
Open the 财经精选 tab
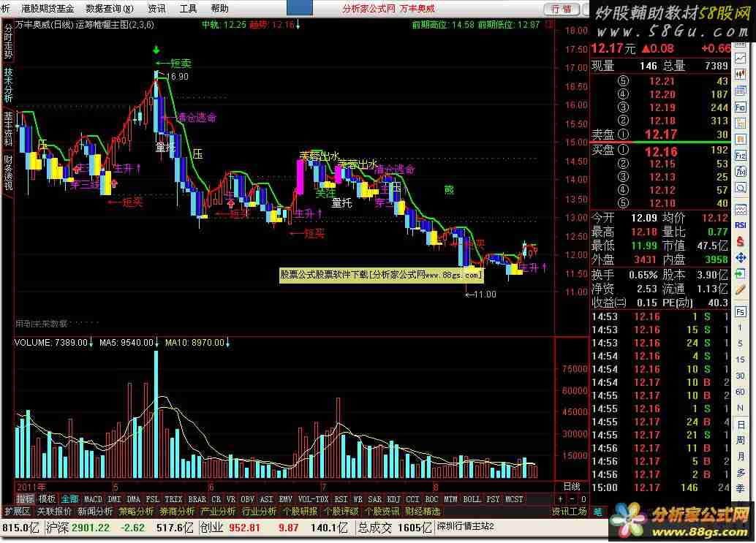[x=423, y=511]
